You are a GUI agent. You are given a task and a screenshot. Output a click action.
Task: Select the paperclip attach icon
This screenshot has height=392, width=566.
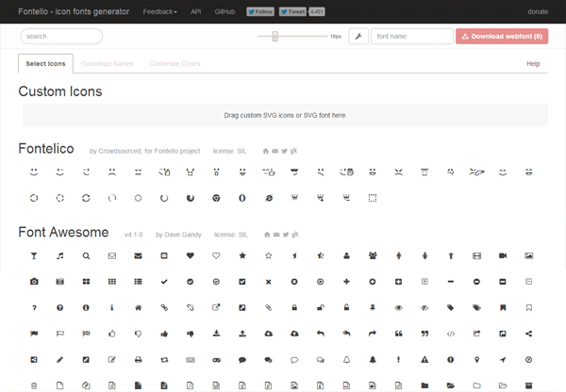coord(269,307)
